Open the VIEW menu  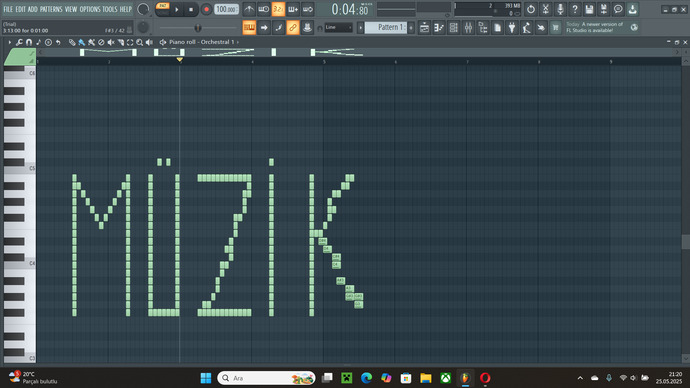71,9
